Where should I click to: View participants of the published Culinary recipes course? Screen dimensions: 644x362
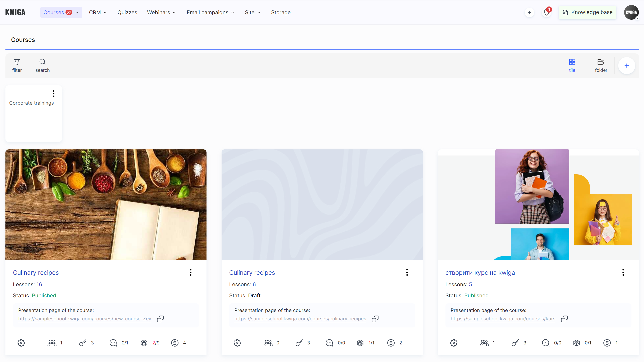[52, 343]
